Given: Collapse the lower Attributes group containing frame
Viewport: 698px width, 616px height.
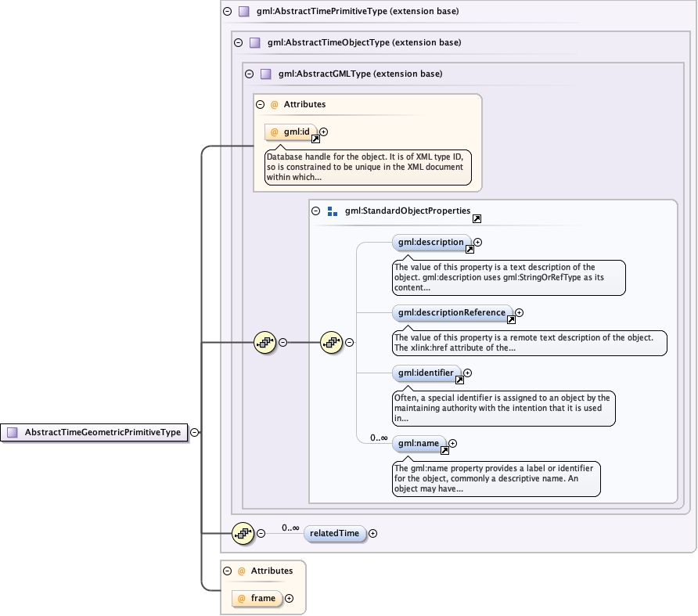Looking at the screenshot, I should click(x=228, y=571).
